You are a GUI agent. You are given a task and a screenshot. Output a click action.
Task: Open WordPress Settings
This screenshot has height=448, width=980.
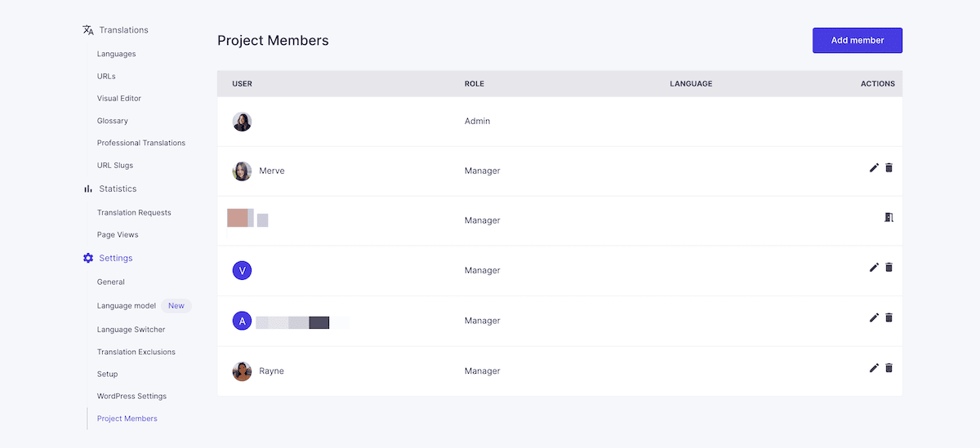(131, 396)
